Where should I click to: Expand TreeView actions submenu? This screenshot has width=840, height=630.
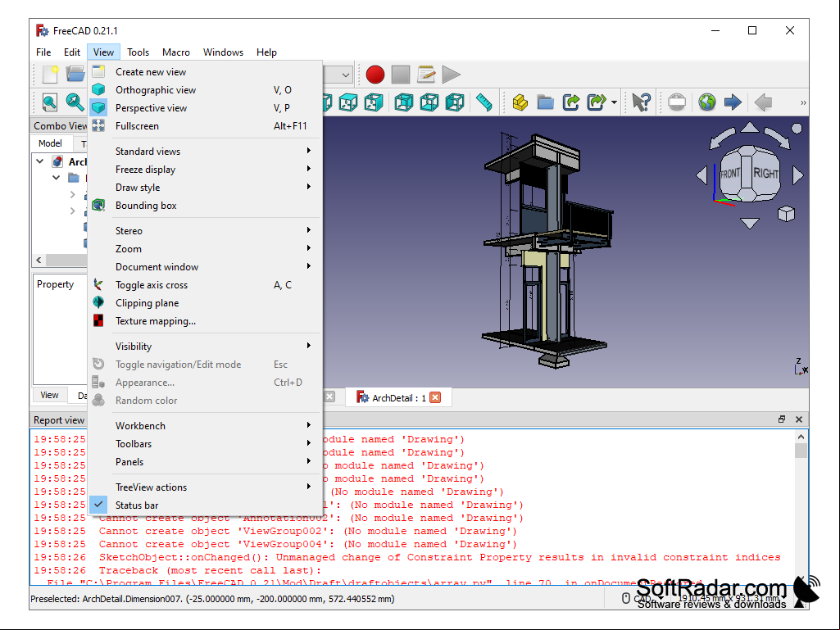point(205,487)
